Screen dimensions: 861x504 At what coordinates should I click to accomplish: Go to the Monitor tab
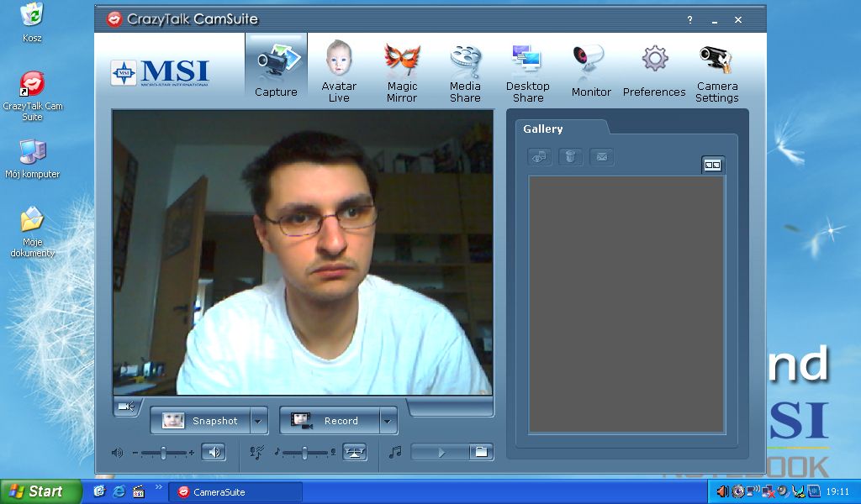[591, 71]
